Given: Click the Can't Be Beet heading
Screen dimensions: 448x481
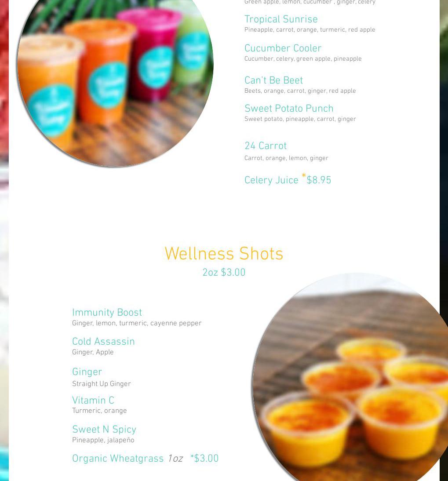Looking at the screenshot, I should click(x=273, y=80).
